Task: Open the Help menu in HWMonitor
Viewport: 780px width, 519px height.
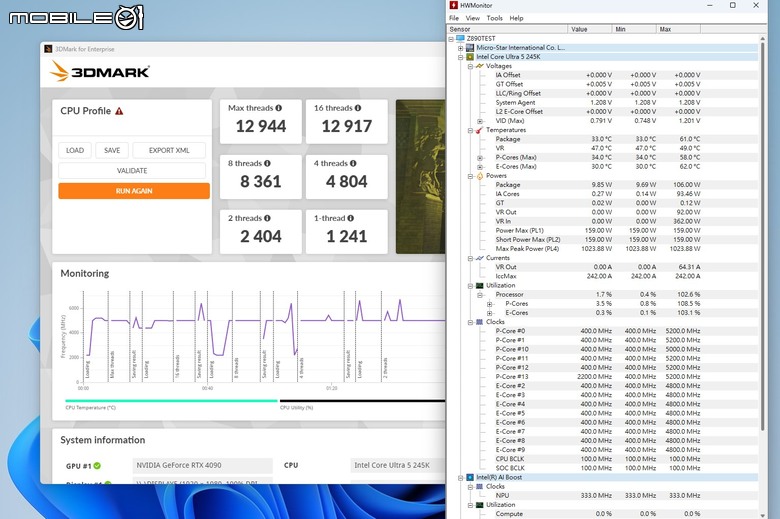Action: tap(516, 18)
